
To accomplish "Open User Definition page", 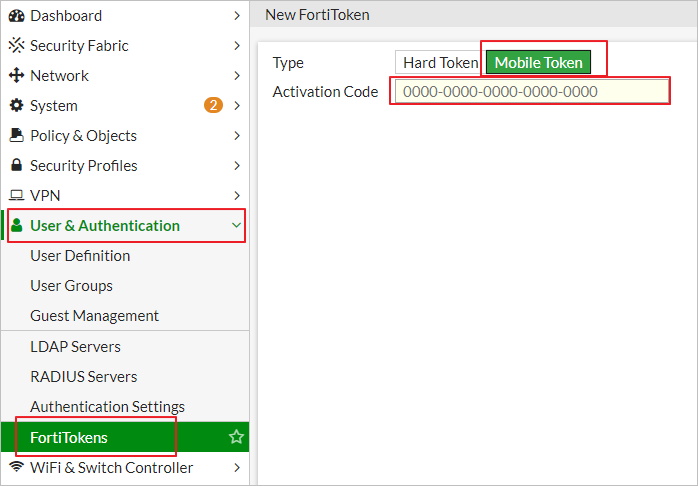I will click(80, 256).
